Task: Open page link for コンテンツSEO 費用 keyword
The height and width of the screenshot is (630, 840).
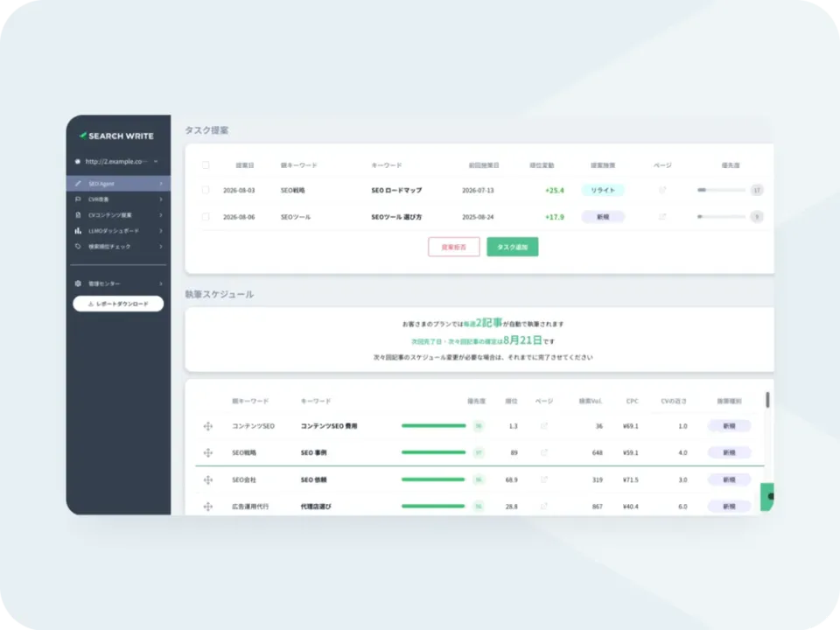Action: coord(544,426)
